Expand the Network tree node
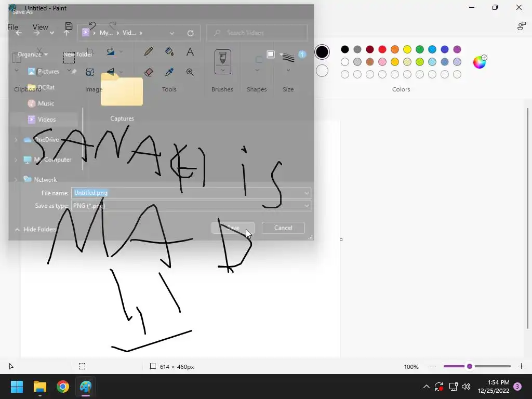Screen dimensions: 532x399 pos(16,179)
